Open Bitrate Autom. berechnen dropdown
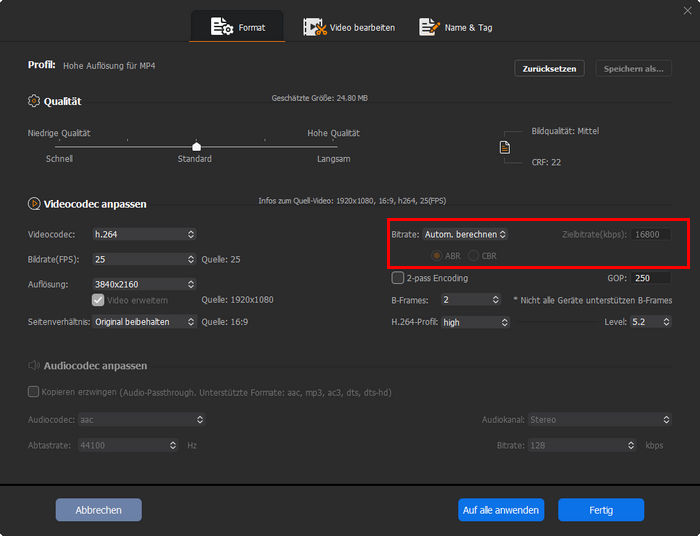The height and width of the screenshot is (536, 700). [x=465, y=234]
